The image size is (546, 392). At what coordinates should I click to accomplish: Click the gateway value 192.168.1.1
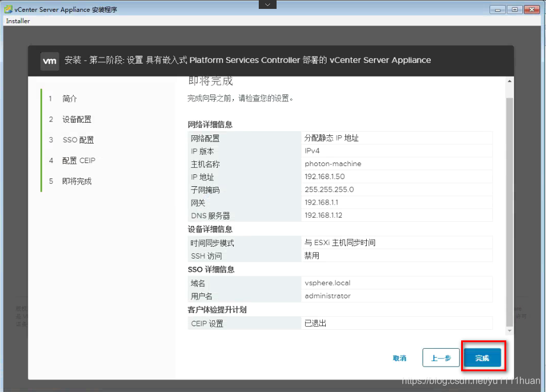tap(321, 202)
